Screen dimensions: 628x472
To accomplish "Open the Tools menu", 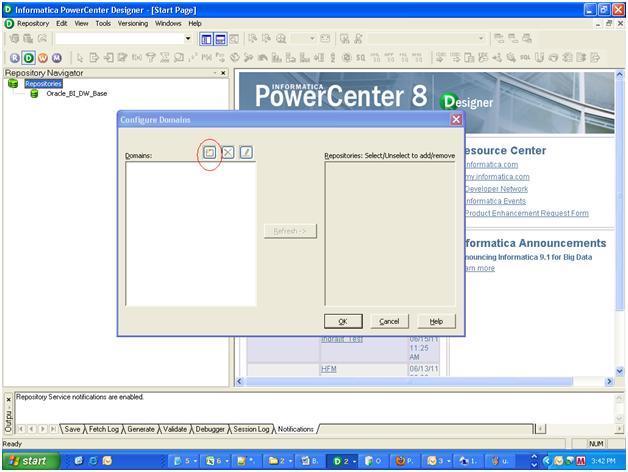I will 103,24.
